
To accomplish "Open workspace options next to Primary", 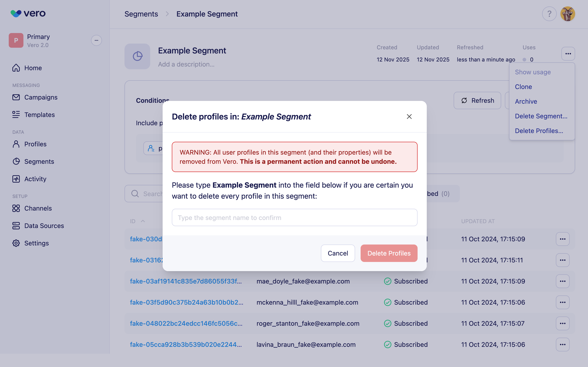I will 96,40.
